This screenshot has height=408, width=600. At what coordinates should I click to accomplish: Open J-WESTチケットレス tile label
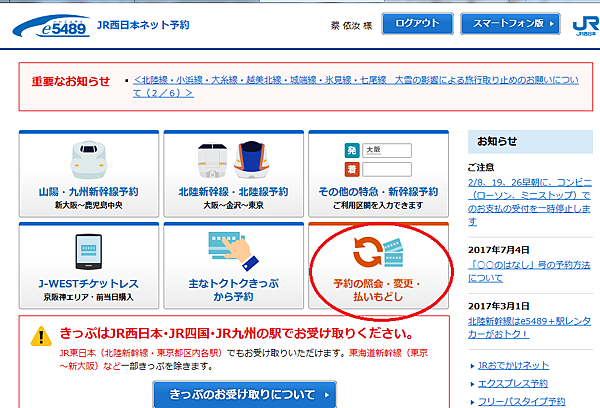(89, 284)
